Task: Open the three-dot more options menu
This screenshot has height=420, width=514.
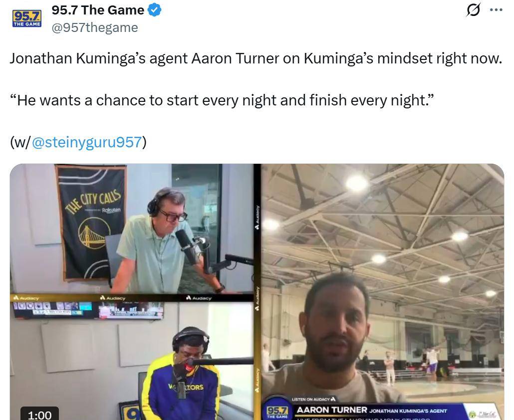Action: tap(496, 10)
